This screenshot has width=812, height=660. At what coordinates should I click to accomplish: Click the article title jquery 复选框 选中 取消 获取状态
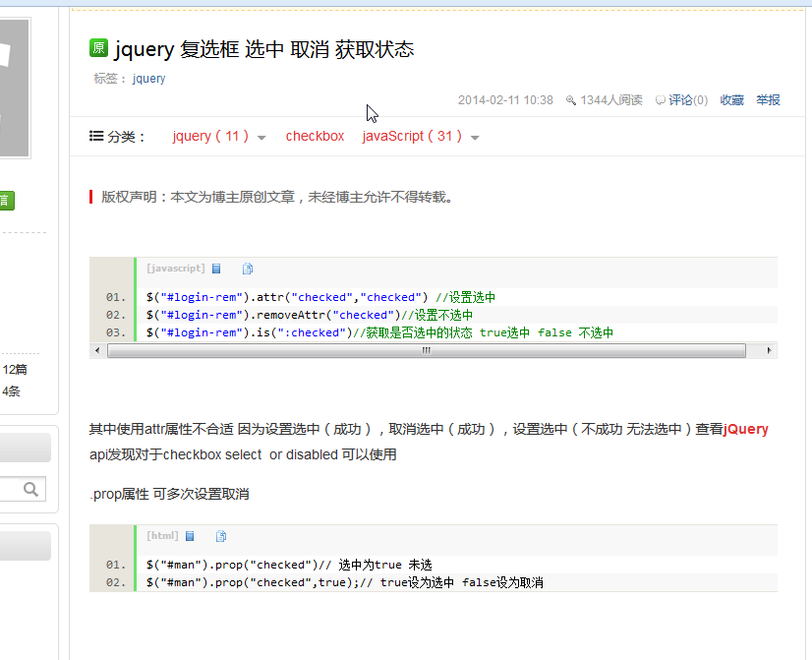264,49
